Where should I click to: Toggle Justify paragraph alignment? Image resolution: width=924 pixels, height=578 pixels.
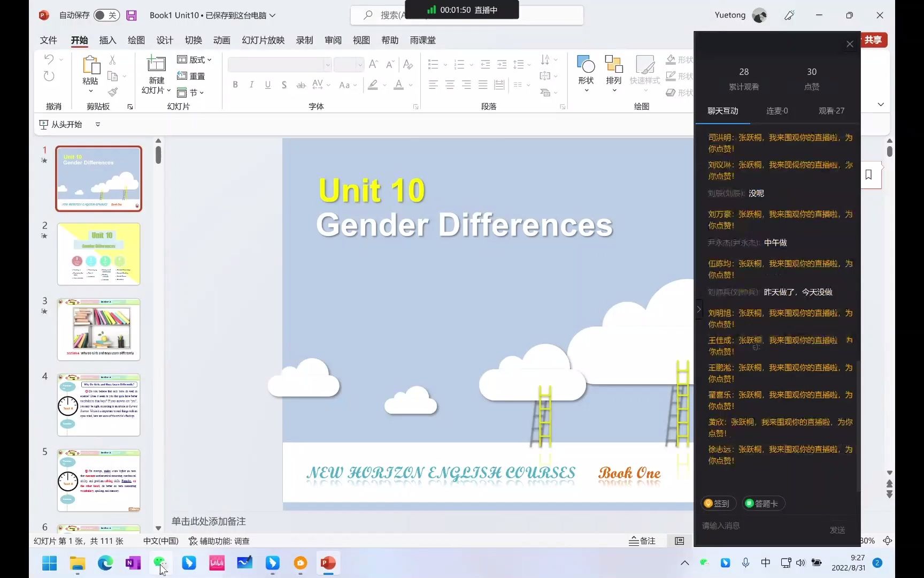[x=483, y=85]
